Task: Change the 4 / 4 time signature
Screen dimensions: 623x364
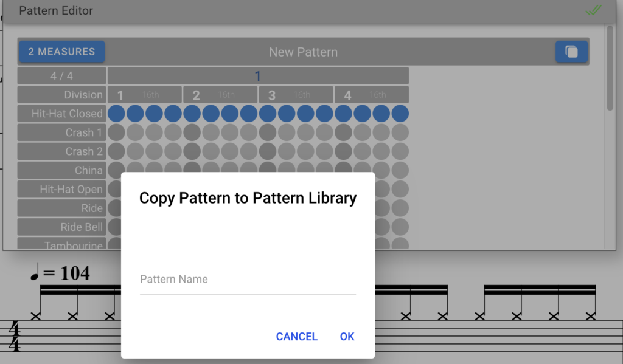Action: point(61,76)
